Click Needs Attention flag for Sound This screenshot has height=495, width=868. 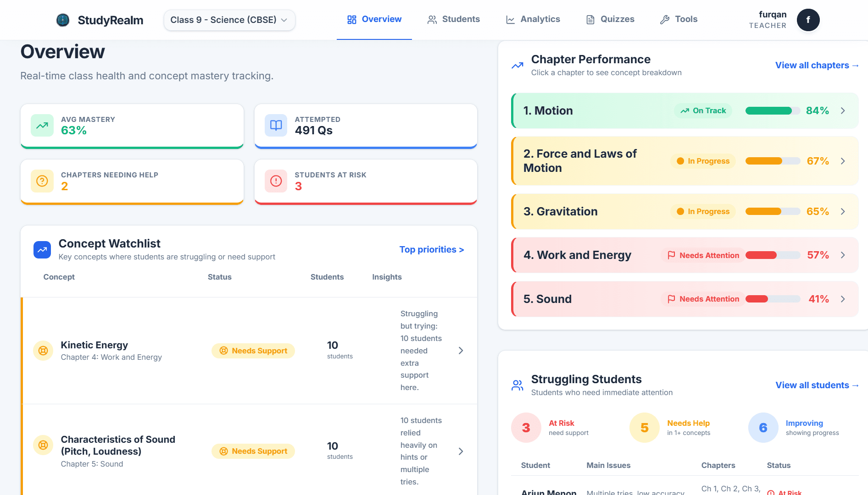(x=703, y=299)
